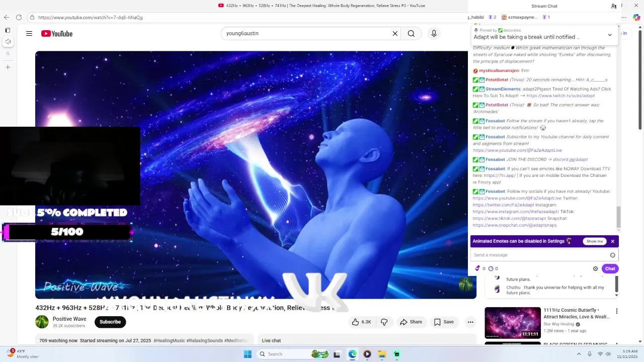644x362 pixels.
Task: Open the first PotatBotat username
Action: coord(497,79)
